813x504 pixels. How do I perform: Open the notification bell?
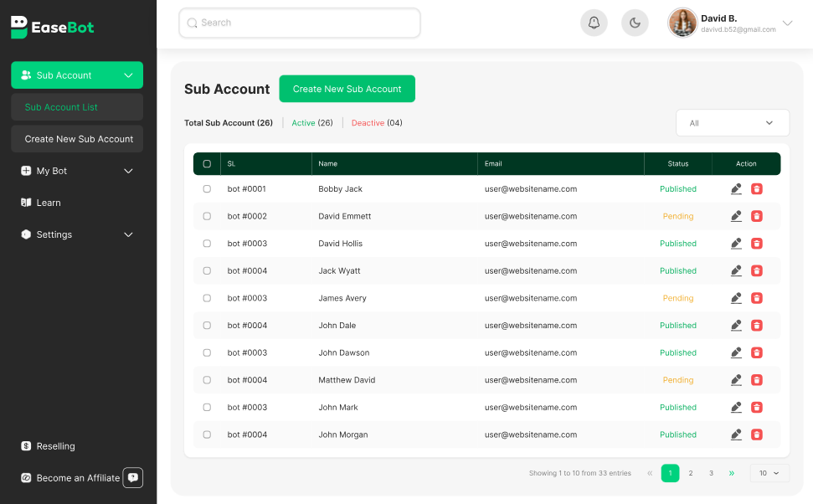[594, 23]
